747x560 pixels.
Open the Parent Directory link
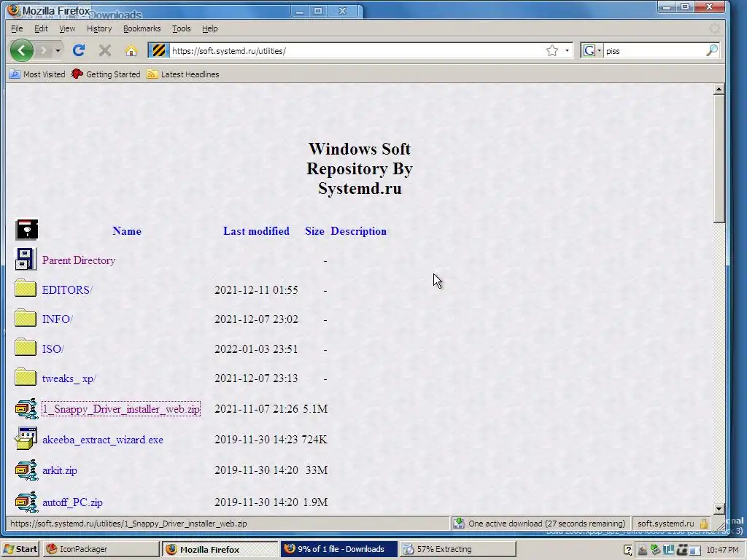coord(79,260)
